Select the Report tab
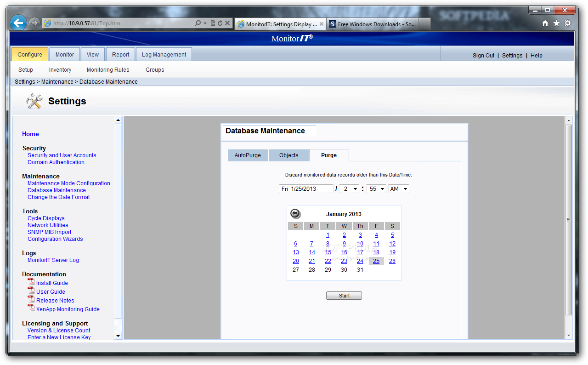The image size is (588, 365). 121,54
